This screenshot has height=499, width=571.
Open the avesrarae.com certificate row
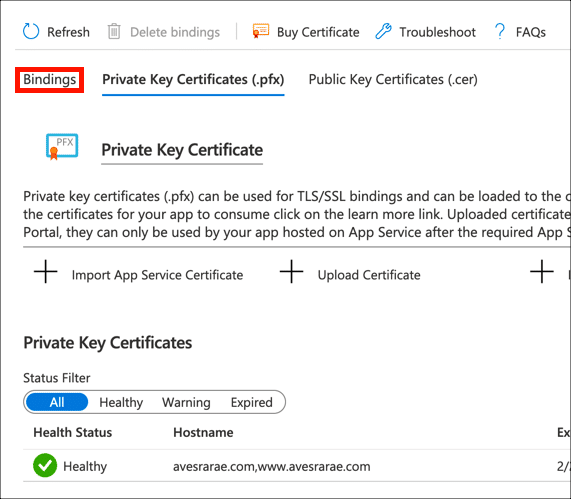[297, 466]
